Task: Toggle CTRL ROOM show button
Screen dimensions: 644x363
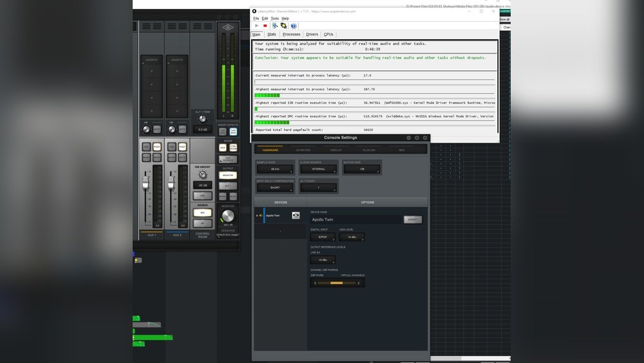Action: click(x=233, y=147)
